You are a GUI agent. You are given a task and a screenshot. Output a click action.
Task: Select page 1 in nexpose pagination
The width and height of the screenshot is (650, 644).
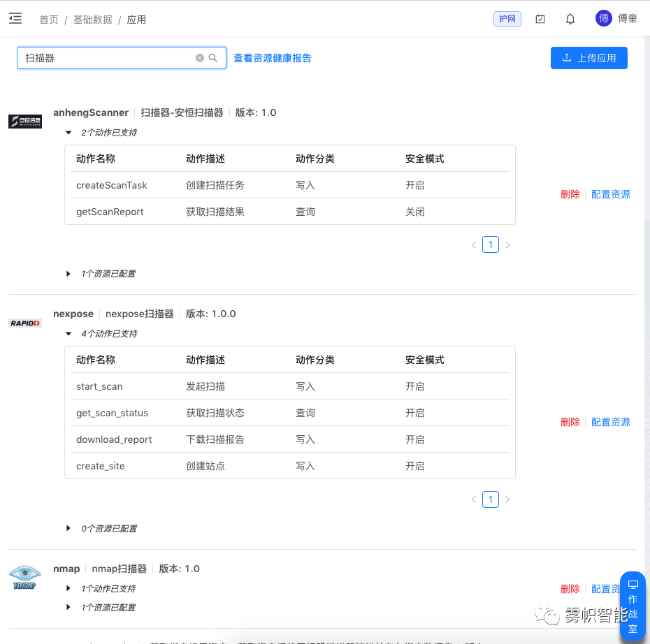coord(491,499)
